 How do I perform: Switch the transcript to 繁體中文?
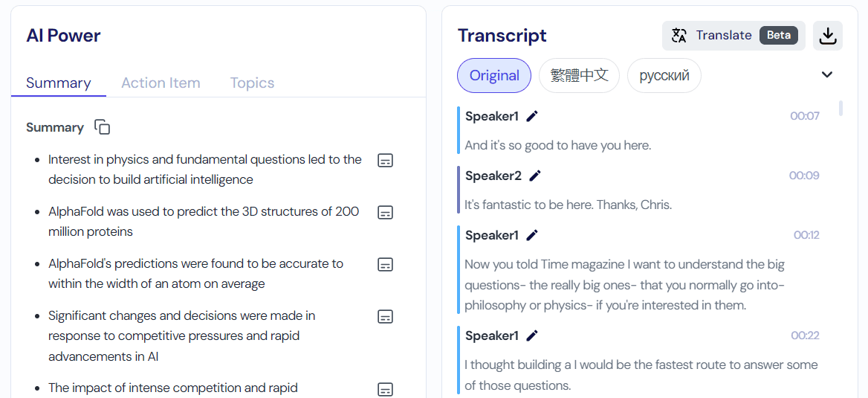tap(579, 75)
